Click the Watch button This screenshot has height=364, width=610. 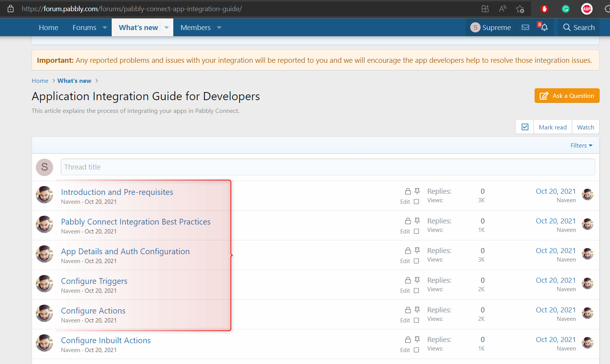coord(585,127)
